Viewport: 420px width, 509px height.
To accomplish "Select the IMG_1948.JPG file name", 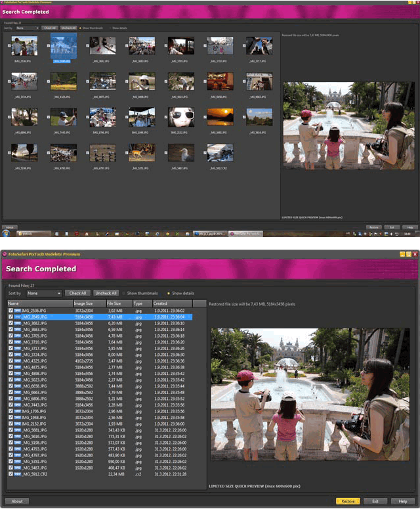I will [33, 418].
